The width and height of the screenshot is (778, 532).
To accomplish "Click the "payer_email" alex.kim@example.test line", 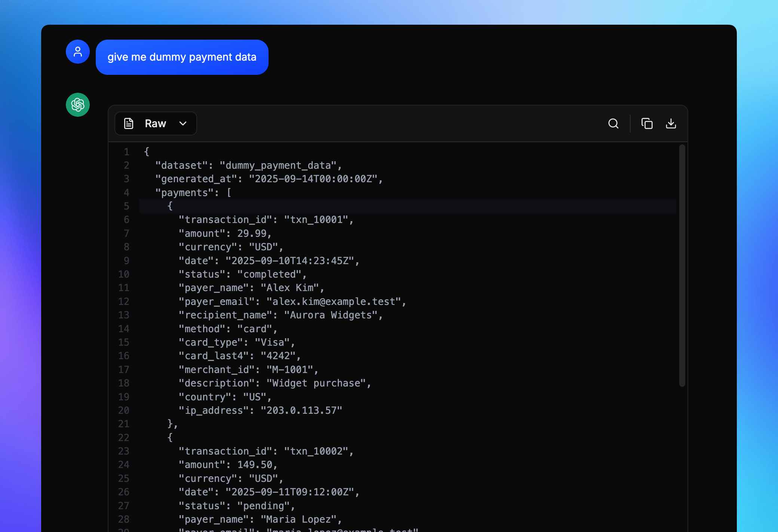I will (x=292, y=302).
